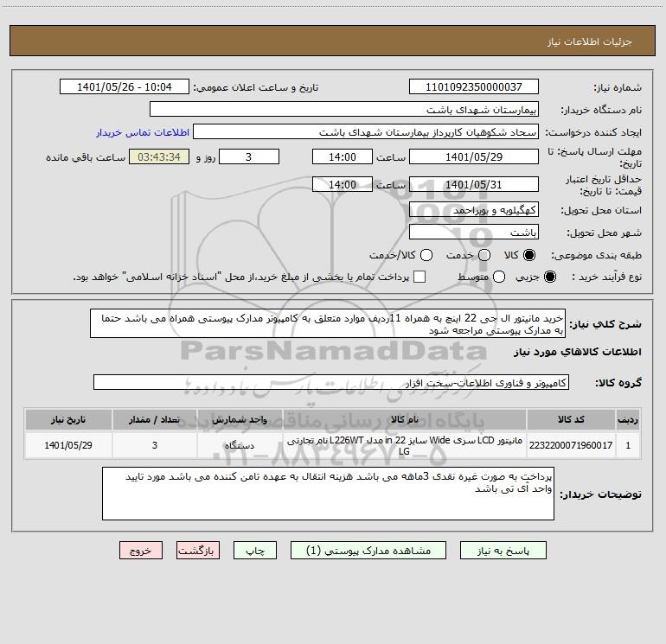Click the توضیحات خریدار text area

click(328, 494)
